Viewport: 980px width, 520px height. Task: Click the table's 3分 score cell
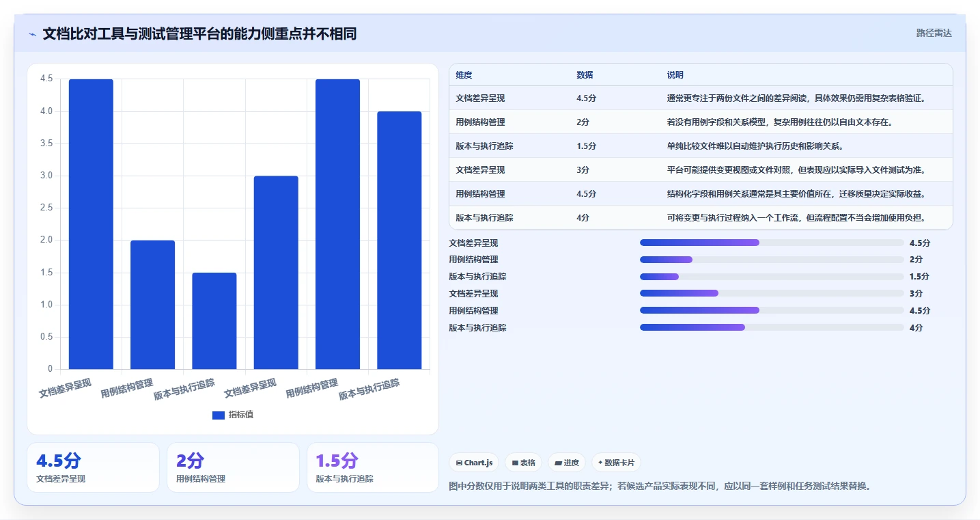point(583,170)
